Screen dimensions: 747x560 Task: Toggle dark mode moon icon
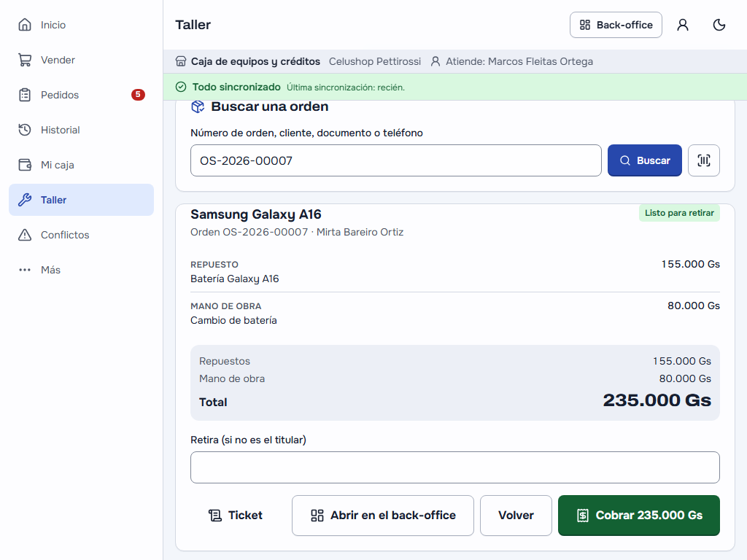719,25
